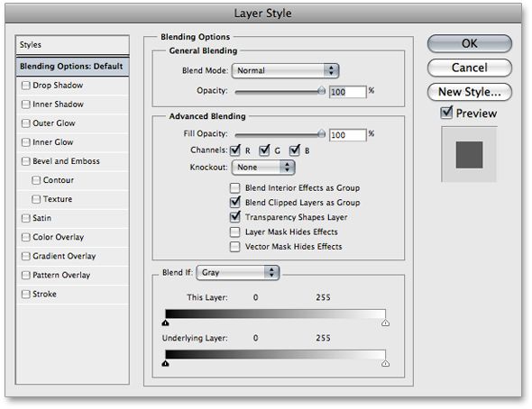Open the Knockout dropdown
Image resolution: width=532 pixels, height=409 pixels.
[263, 167]
